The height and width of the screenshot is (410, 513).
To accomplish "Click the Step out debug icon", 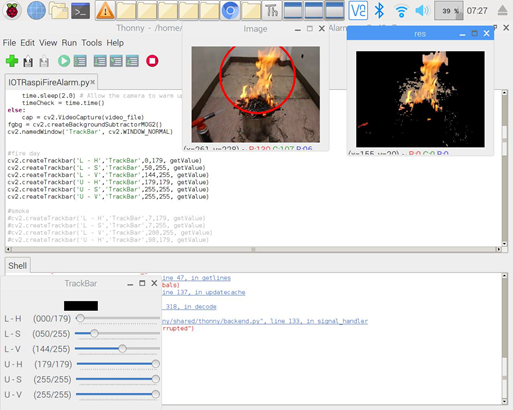I will pyautogui.click(x=132, y=61).
